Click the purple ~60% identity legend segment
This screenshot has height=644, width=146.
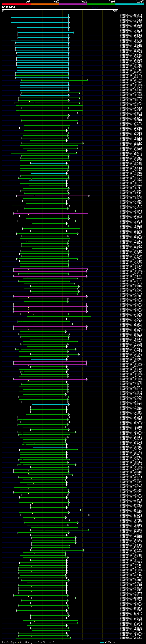click(73, 4)
